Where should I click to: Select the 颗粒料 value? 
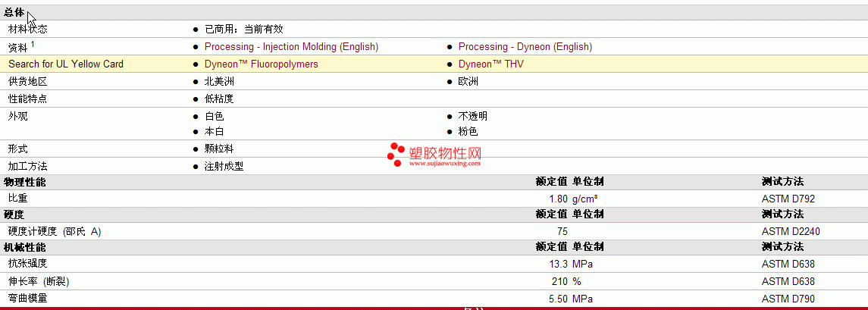pos(219,149)
